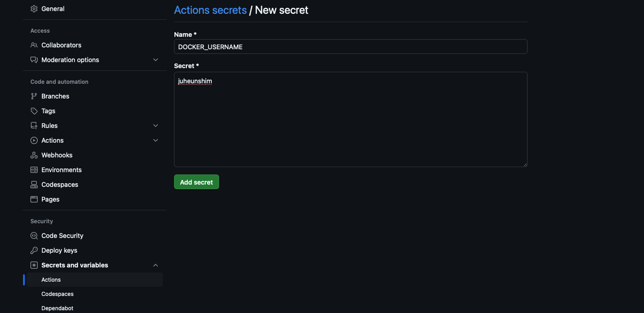Collapse the Secrets and variables section

coord(156,265)
